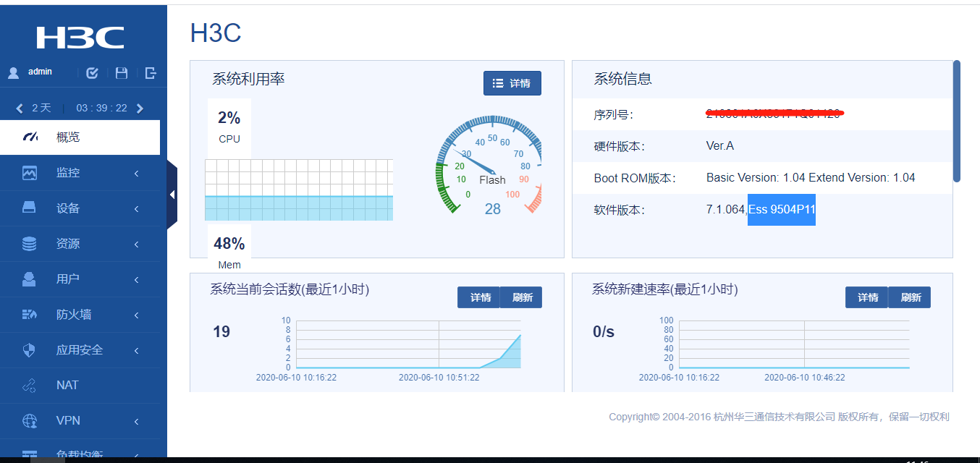Expand the 防火墙 submenu chevron
The width and height of the screenshot is (980, 463).
136,315
